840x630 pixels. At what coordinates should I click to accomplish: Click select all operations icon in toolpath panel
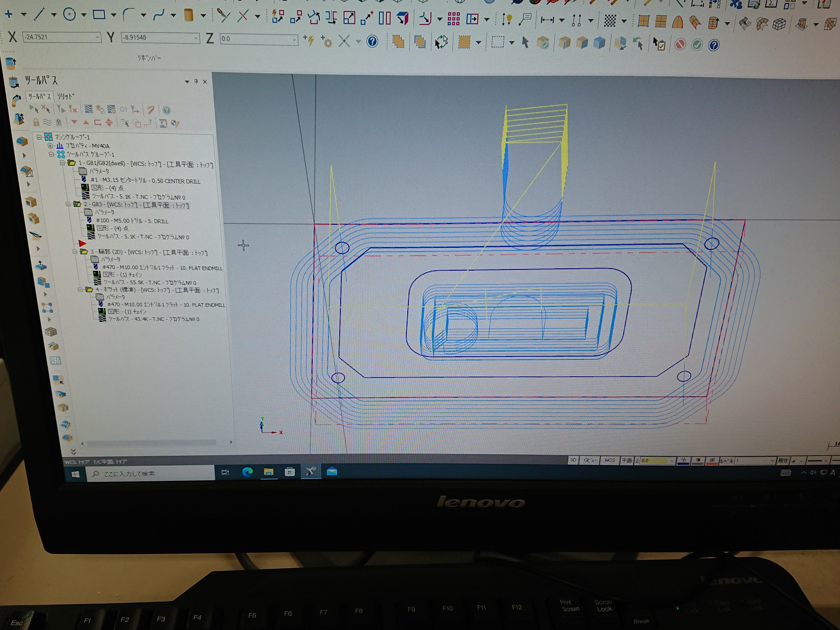[34, 109]
